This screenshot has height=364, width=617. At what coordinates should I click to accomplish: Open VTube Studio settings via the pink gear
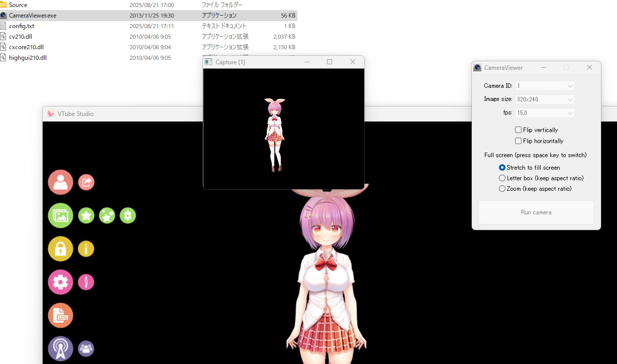[x=60, y=282]
